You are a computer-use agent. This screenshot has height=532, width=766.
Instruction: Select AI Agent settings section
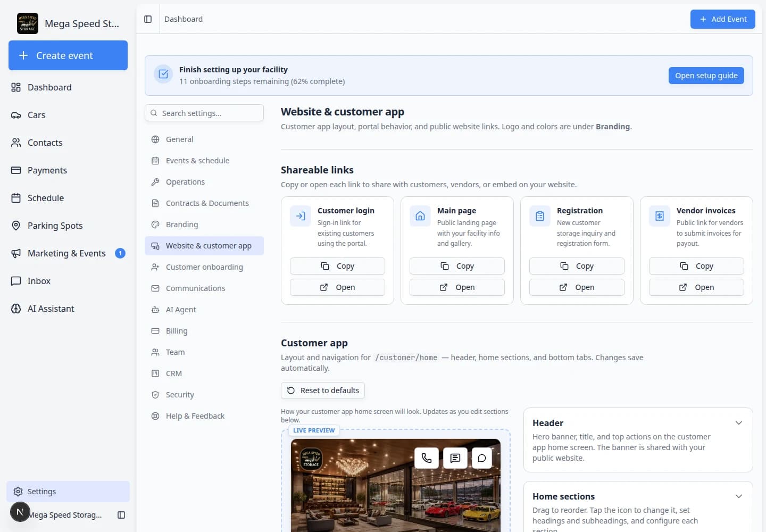click(204, 310)
